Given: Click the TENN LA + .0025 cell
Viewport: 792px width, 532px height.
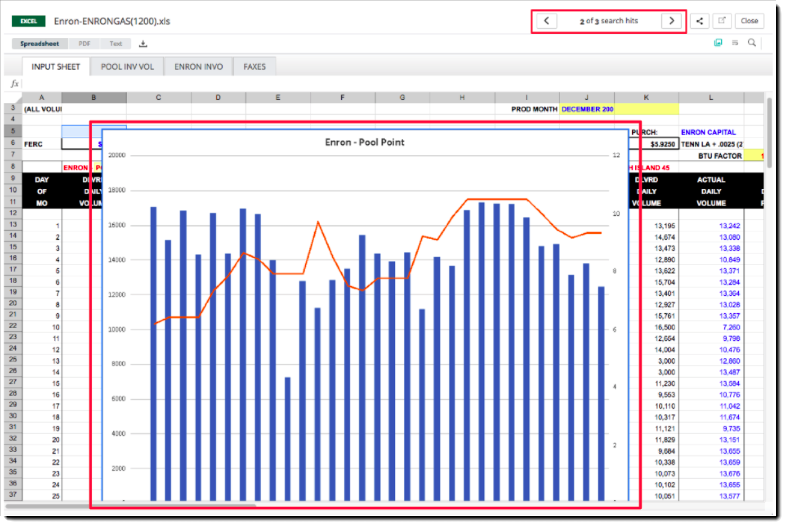Looking at the screenshot, I should click(x=711, y=144).
